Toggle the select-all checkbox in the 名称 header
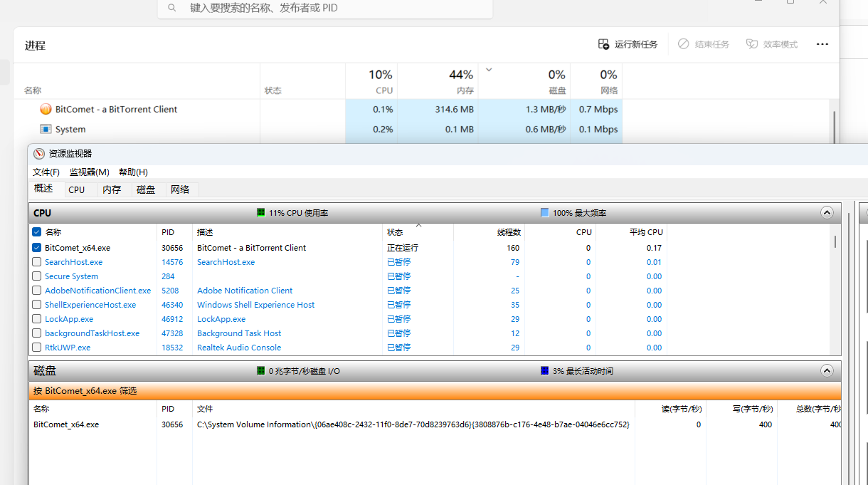 point(37,232)
